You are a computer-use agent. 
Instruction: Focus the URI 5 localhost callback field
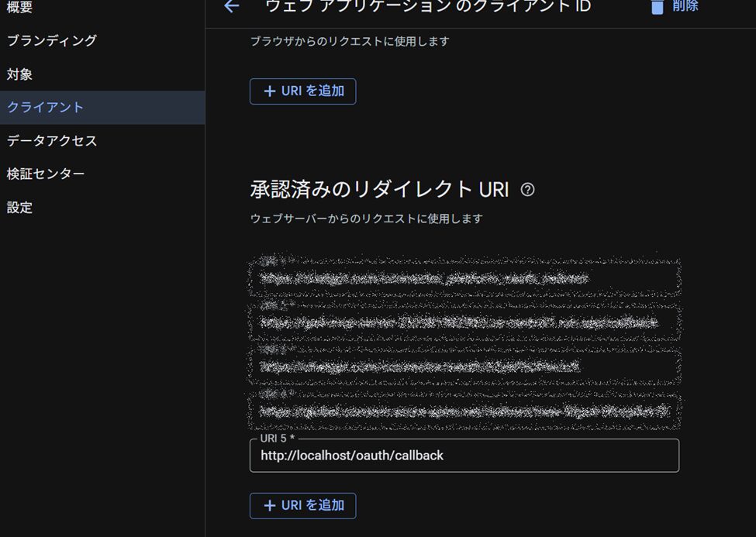pyautogui.click(x=464, y=456)
